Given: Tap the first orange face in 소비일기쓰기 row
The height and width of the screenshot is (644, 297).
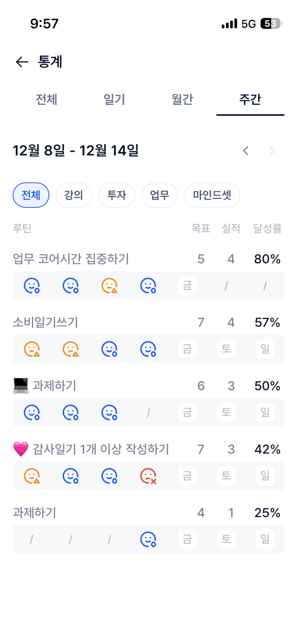Looking at the screenshot, I should (32, 349).
